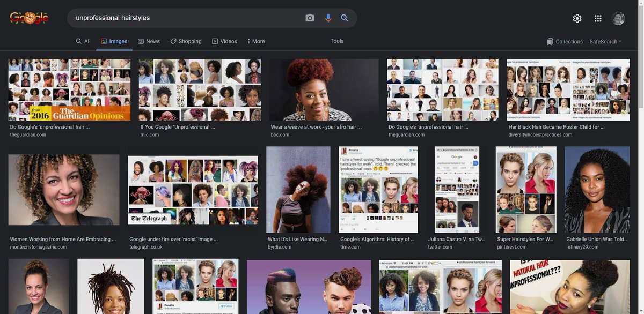Click the time.com source text
The width and height of the screenshot is (644, 314).
click(351, 247)
